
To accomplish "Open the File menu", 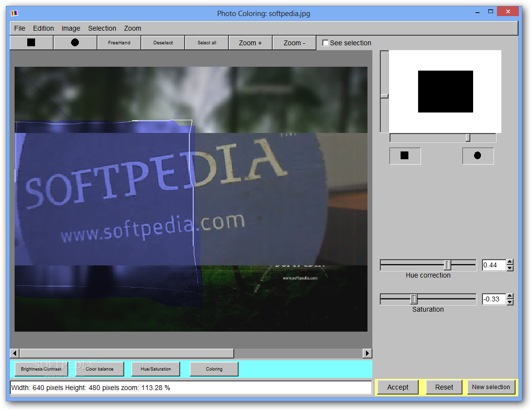I will pos(19,28).
